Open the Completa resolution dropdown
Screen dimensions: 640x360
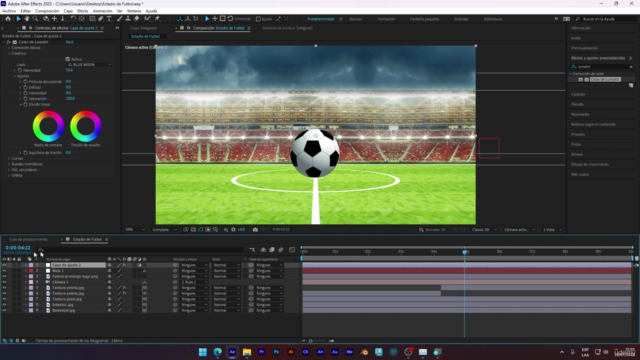point(164,229)
